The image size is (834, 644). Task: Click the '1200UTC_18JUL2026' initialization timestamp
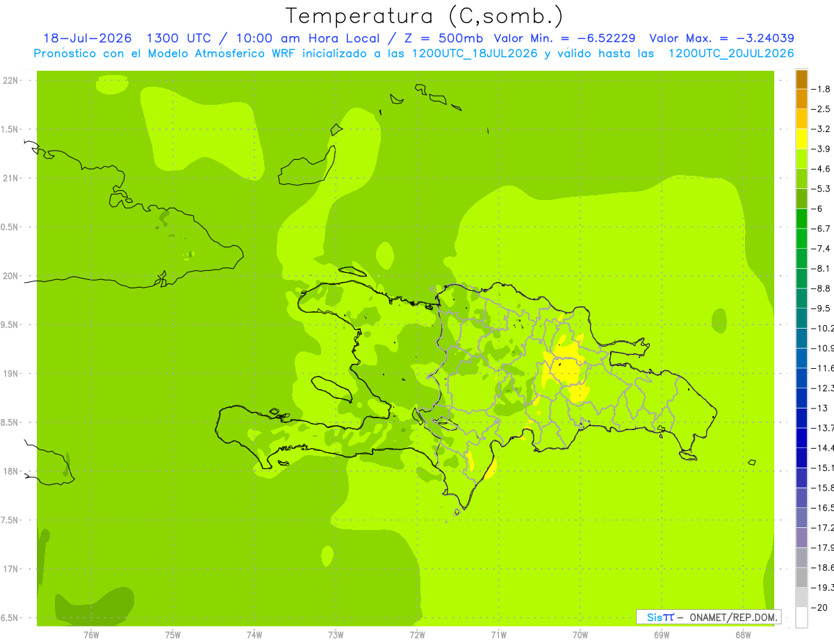[x=476, y=53]
